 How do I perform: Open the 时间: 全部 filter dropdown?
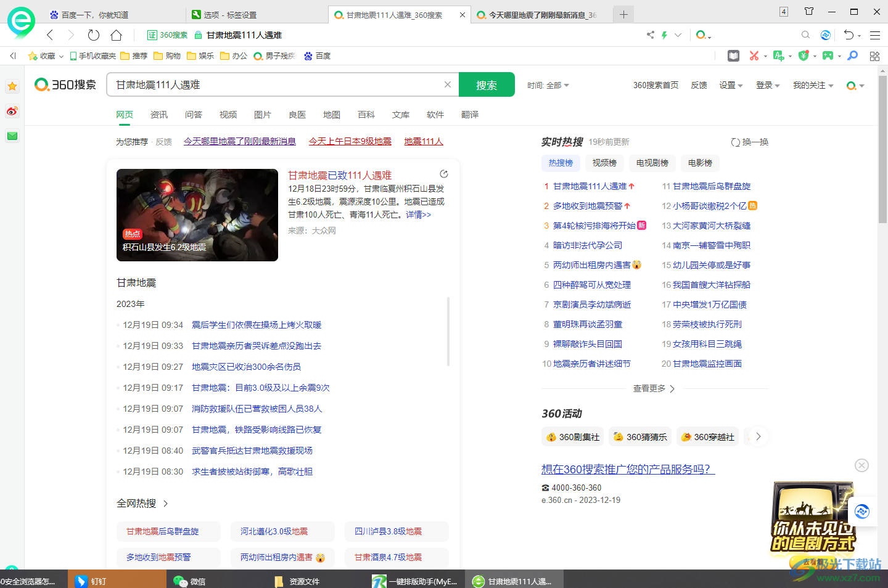548,85
